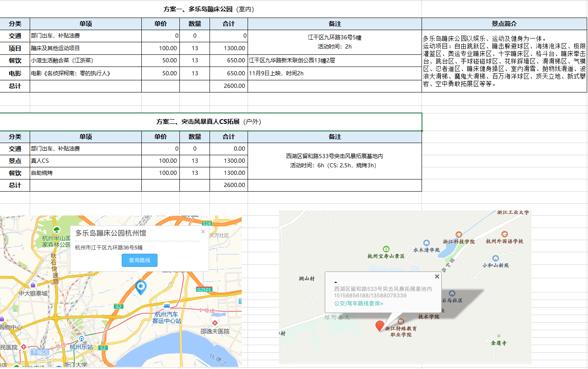588x369 pixels.
Task: Click the 邵逸夫医院 hospital cross icon
Action: [x=215, y=323]
